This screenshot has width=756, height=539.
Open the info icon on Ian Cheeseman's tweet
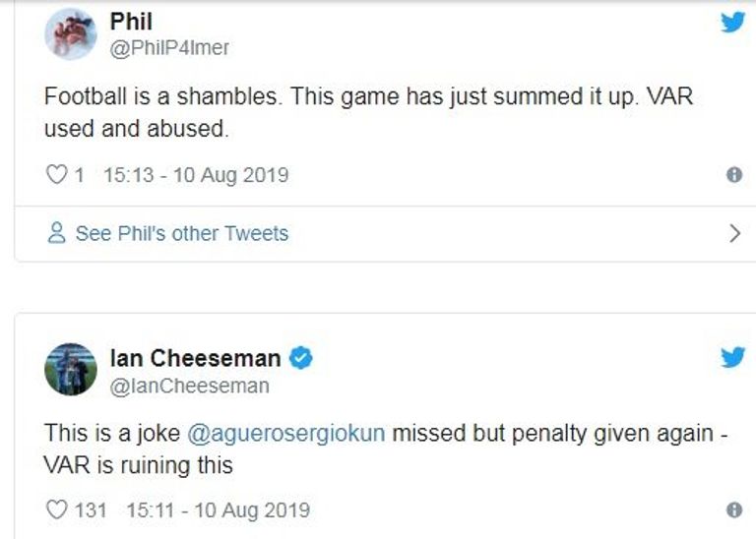point(733,509)
